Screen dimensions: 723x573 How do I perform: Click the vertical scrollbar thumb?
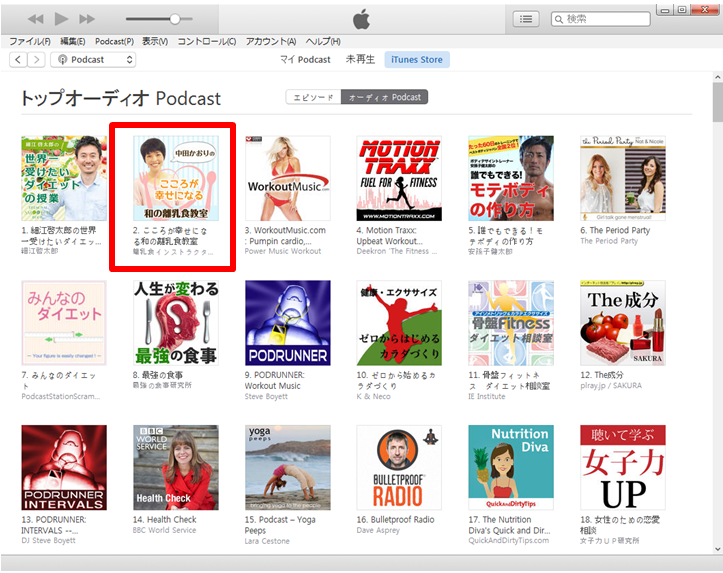(x=717, y=102)
